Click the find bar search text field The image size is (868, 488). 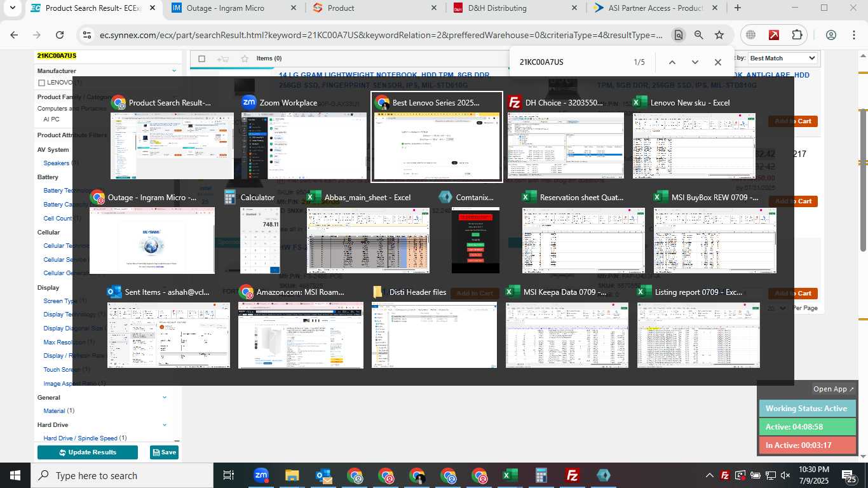tap(572, 62)
